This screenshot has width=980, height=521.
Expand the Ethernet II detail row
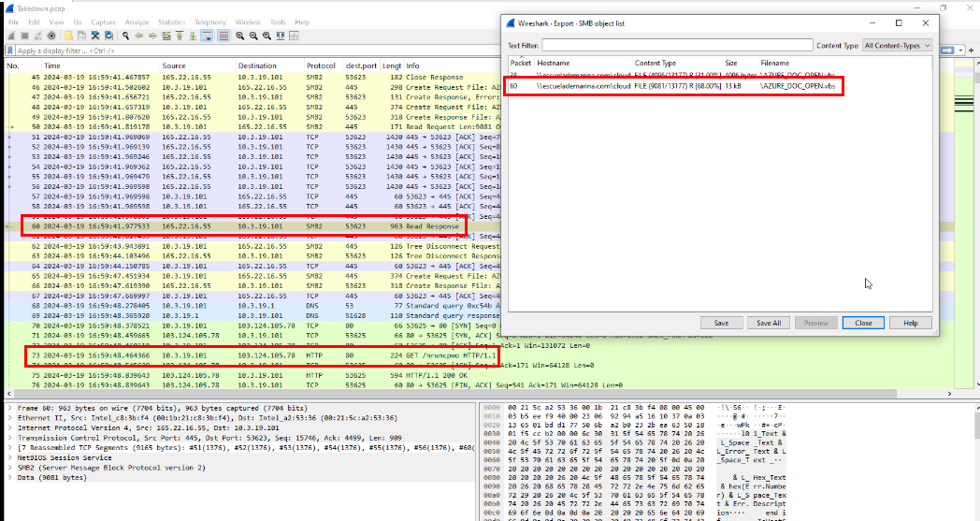[10, 418]
